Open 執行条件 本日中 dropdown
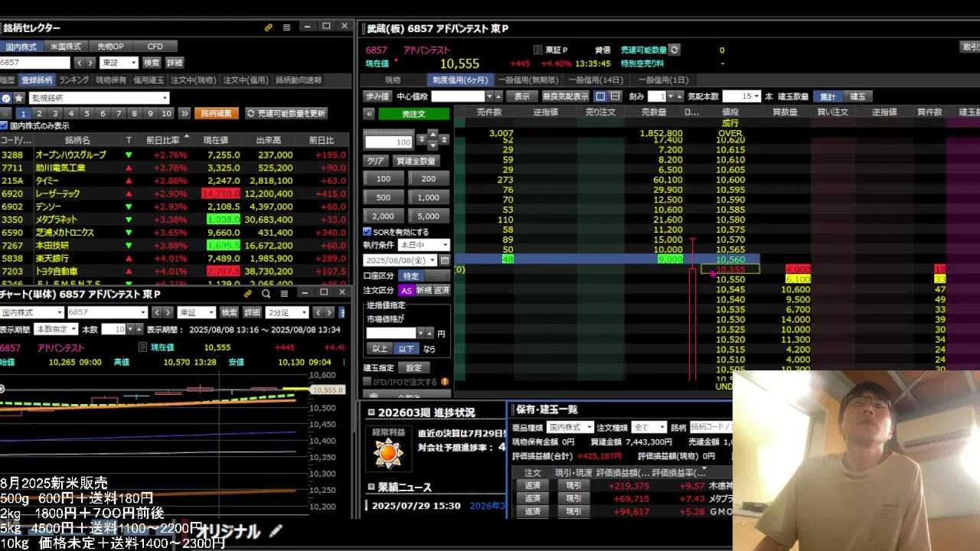The height and width of the screenshot is (551, 980). 423,245
